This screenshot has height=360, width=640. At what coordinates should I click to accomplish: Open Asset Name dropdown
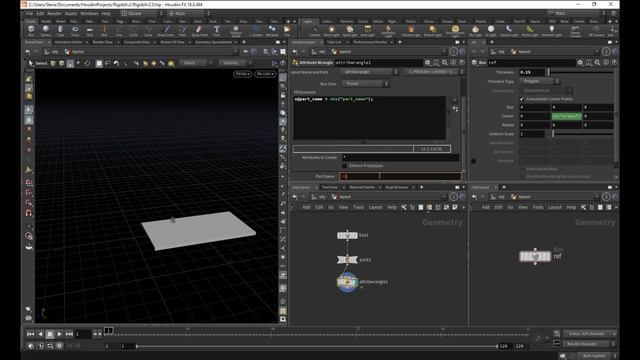click(370, 72)
